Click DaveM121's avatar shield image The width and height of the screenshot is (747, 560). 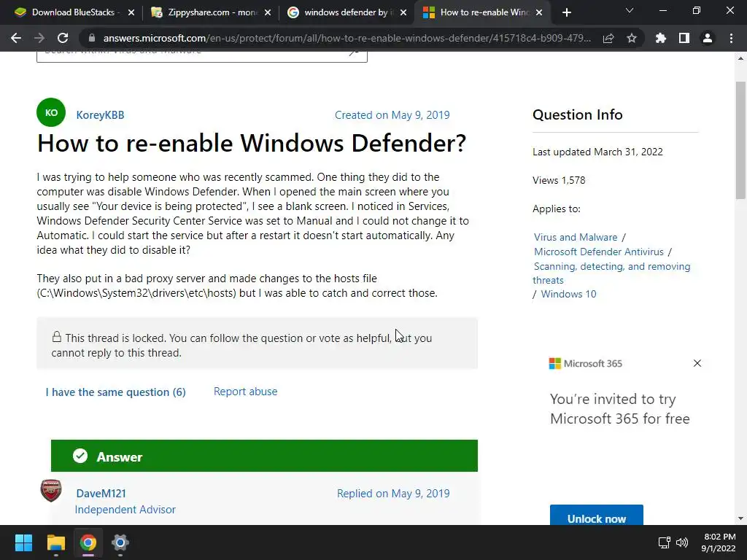point(51,491)
